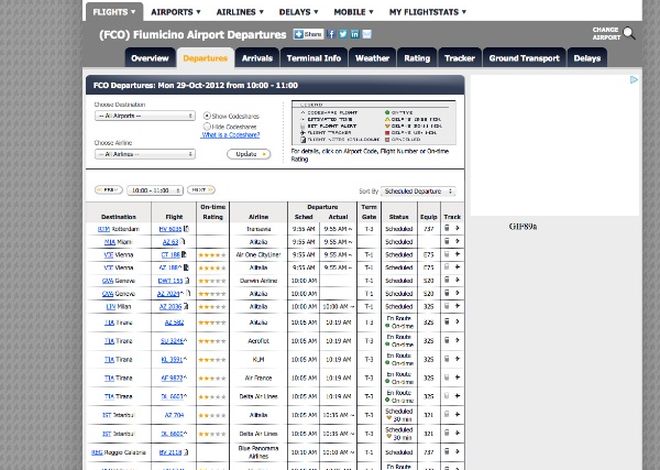
Task: Open the Delays tab
Action: click(587, 58)
